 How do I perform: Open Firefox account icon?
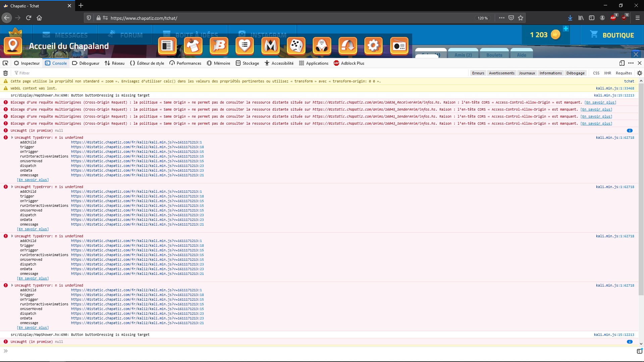602,18
